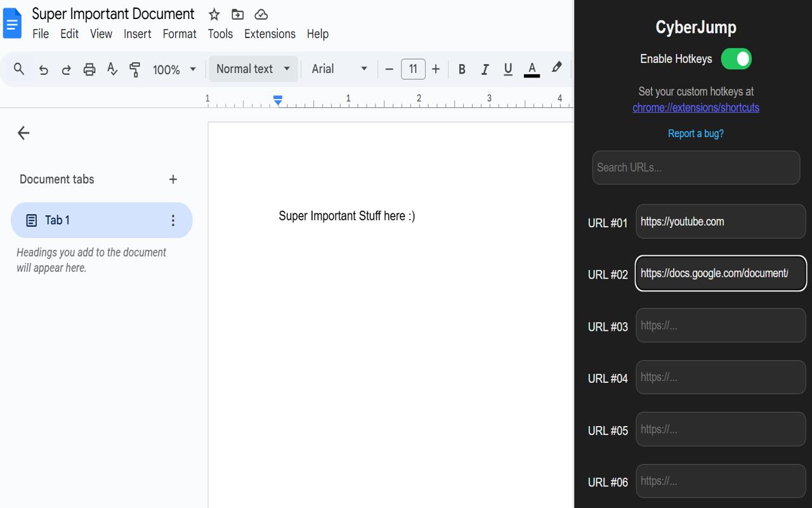
Task: Open the text color picker
Action: click(532, 69)
